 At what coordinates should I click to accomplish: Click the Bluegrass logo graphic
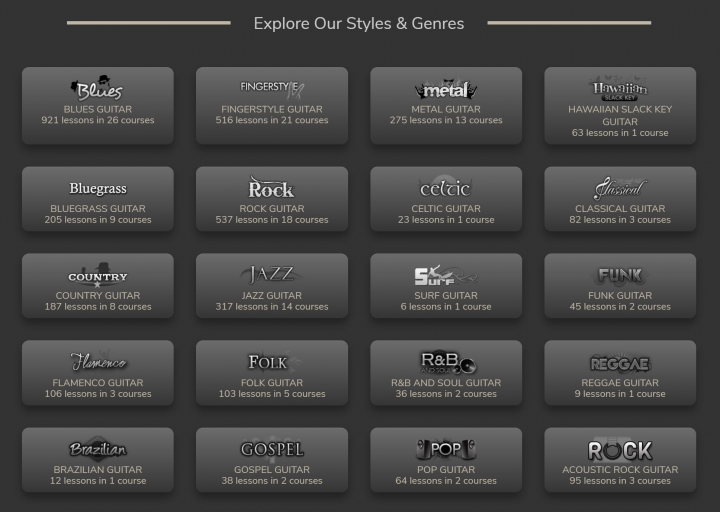(98, 188)
